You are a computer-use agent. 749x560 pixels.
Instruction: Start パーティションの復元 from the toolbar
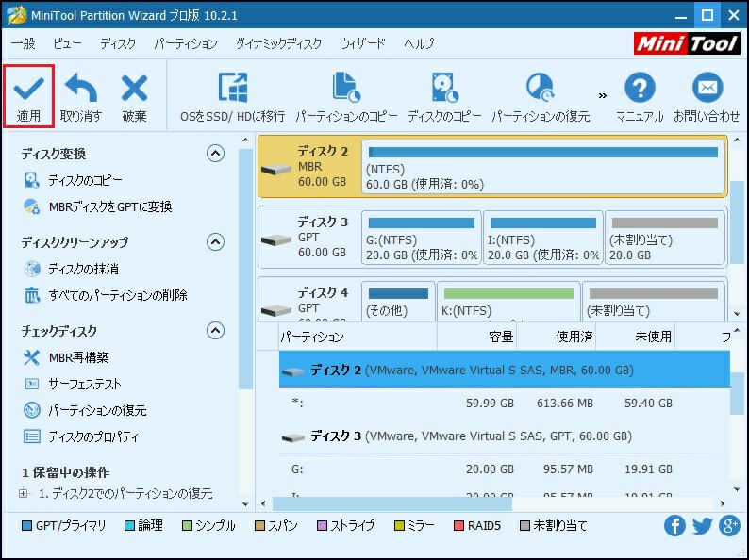click(x=541, y=97)
